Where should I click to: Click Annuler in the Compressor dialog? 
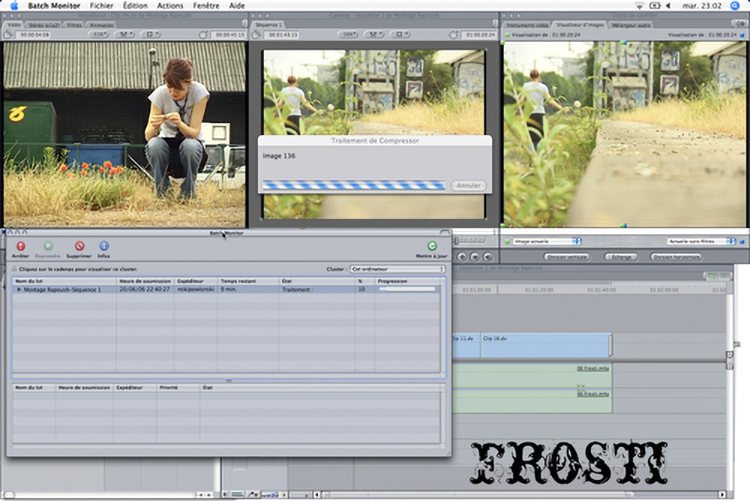pos(468,185)
